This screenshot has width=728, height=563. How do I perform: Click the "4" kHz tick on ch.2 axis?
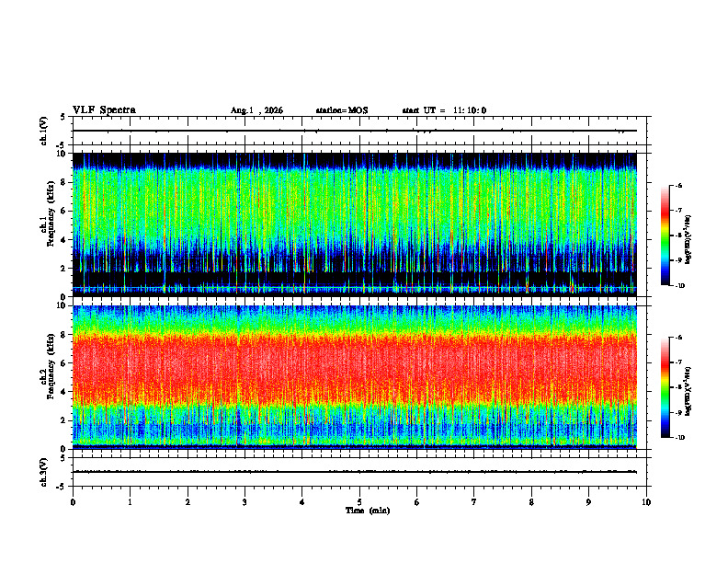pyautogui.click(x=63, y=392)
